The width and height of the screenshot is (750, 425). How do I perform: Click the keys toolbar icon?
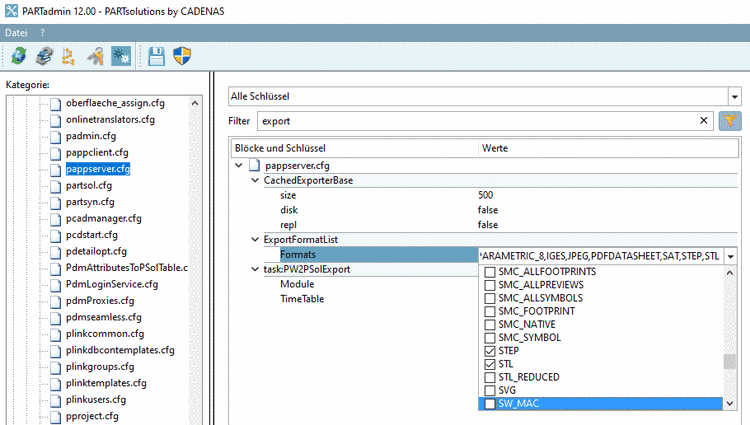coord(96,57)
